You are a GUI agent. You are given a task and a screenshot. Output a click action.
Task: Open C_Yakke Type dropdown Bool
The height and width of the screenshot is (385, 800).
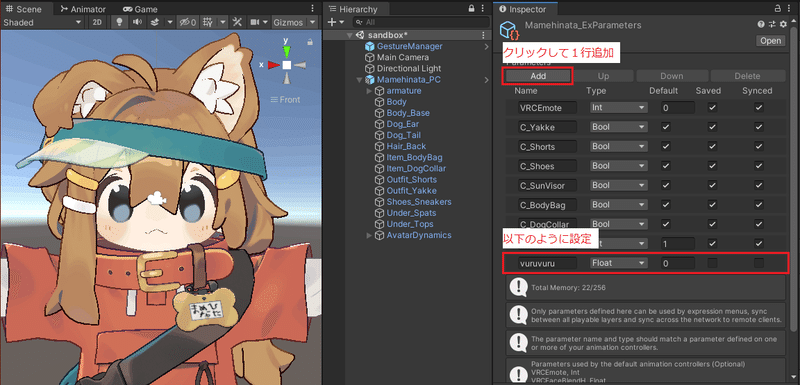618,127
